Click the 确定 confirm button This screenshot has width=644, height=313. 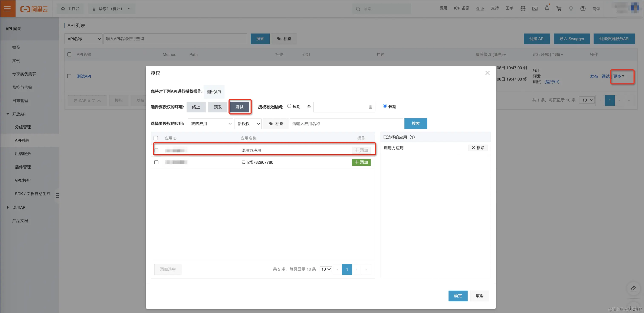pos(457,296)
